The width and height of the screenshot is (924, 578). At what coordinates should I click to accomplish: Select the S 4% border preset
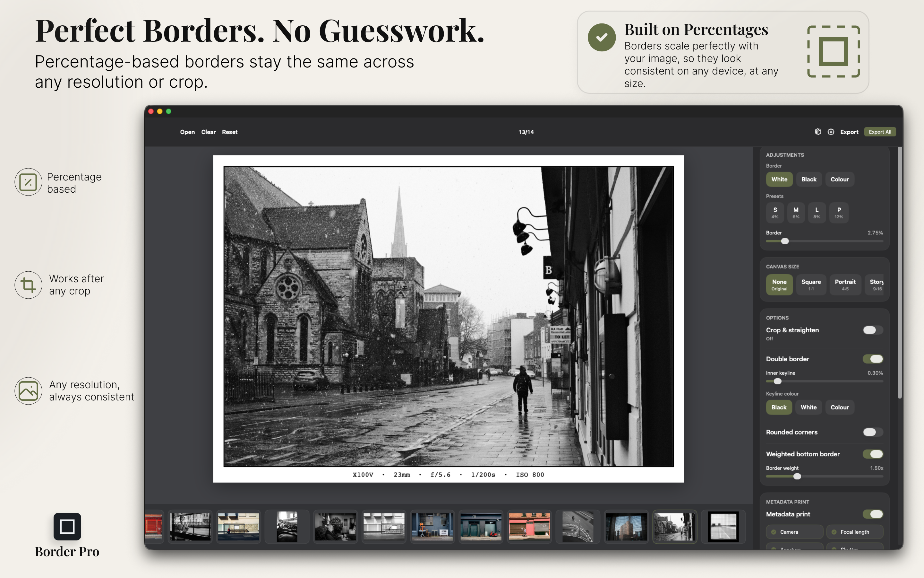[x=775, y=213]
